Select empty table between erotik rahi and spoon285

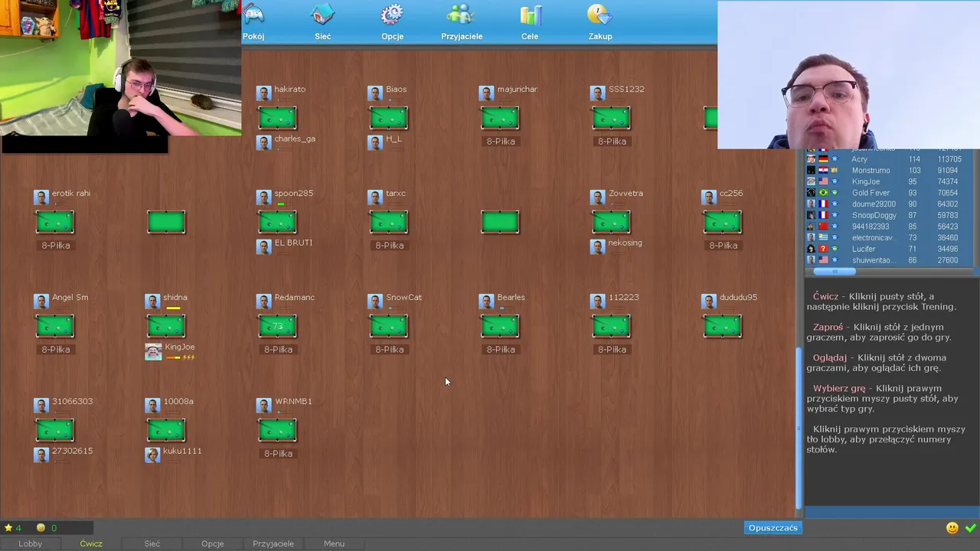(166, 222)
